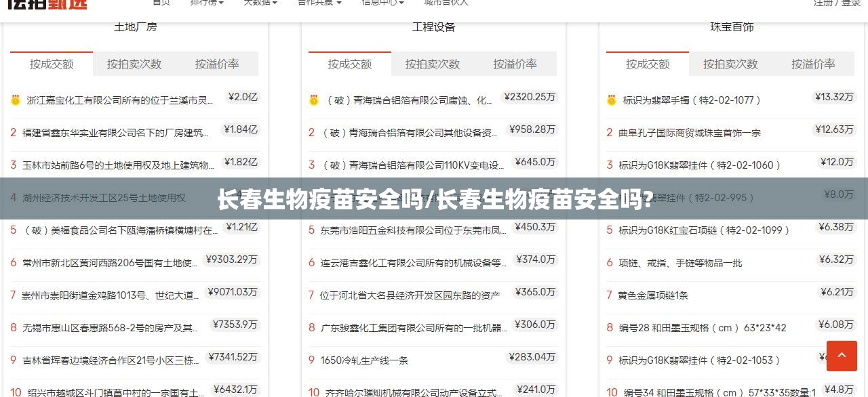Open 广东骏鑫化工集团 machinery listing
The image size is (868, 397).
[414, 328]
